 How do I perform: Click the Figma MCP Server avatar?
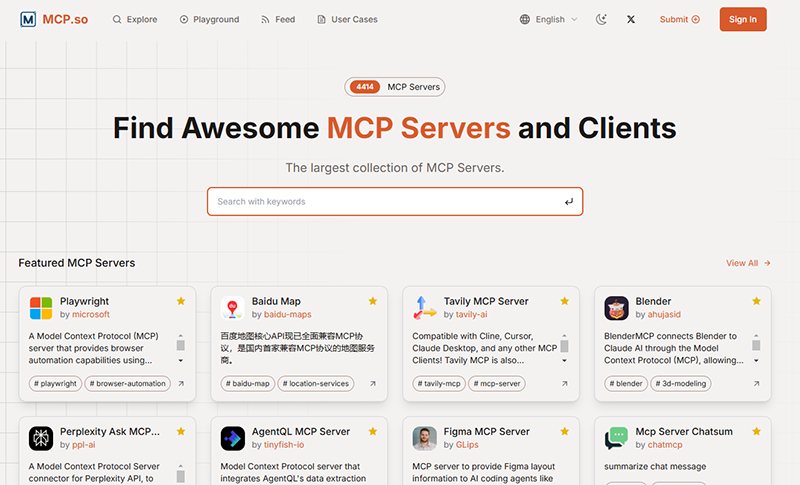(424, 439)
